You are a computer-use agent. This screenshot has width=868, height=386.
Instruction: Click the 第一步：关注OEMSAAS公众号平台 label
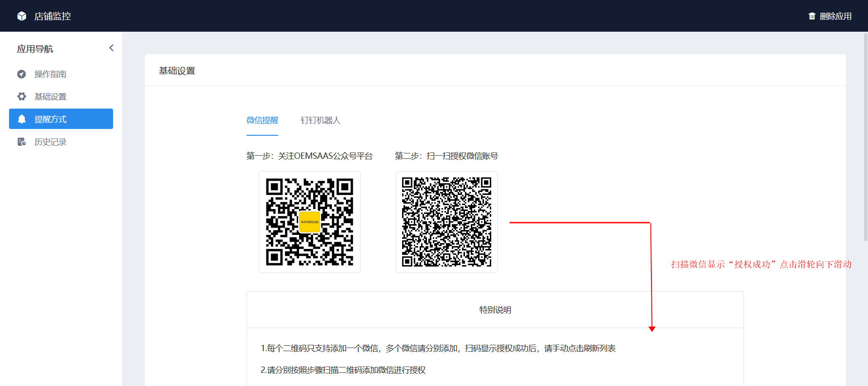click(309, 156)
